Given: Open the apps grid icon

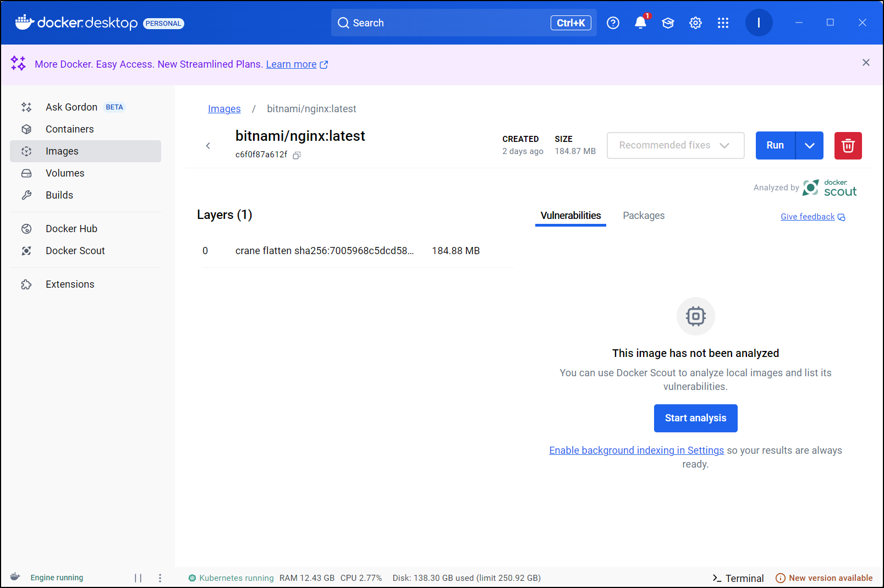Looking at the screenshot, I should coord(723,23).
